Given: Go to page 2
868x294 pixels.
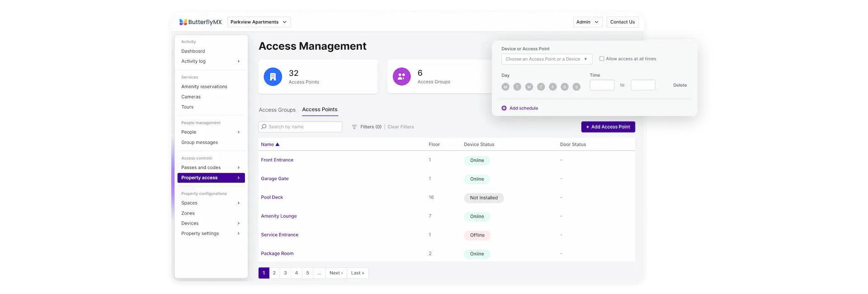Looking at the screenshot, I should coord(274,273).
